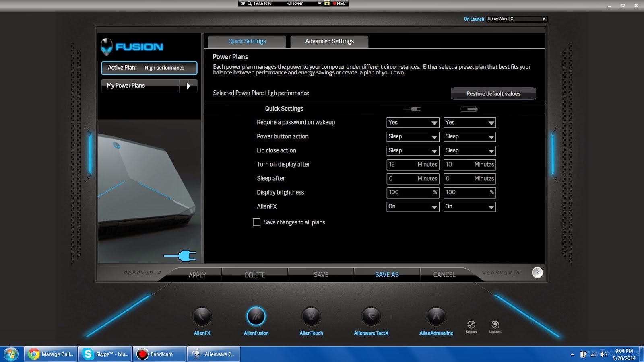
Task: Click the battery column header icon
Action: coord(469,109)
